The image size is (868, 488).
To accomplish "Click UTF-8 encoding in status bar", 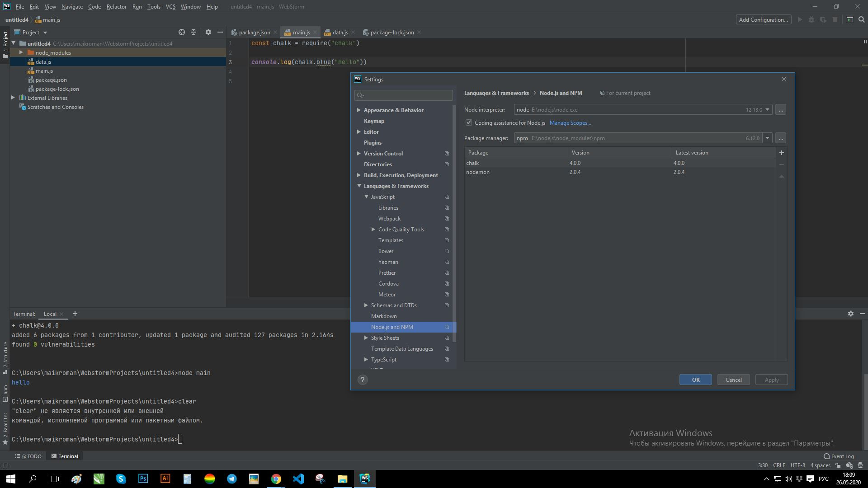I will point(797,465).
